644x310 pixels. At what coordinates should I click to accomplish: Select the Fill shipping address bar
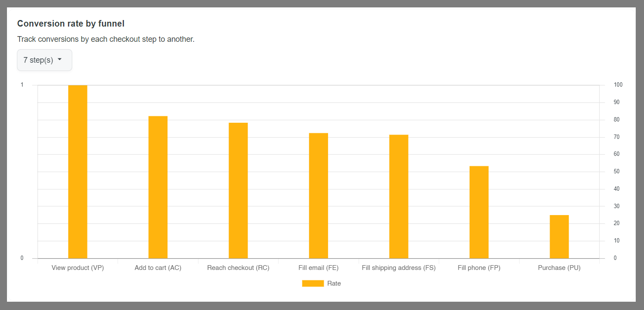click(x=399, y=196)
